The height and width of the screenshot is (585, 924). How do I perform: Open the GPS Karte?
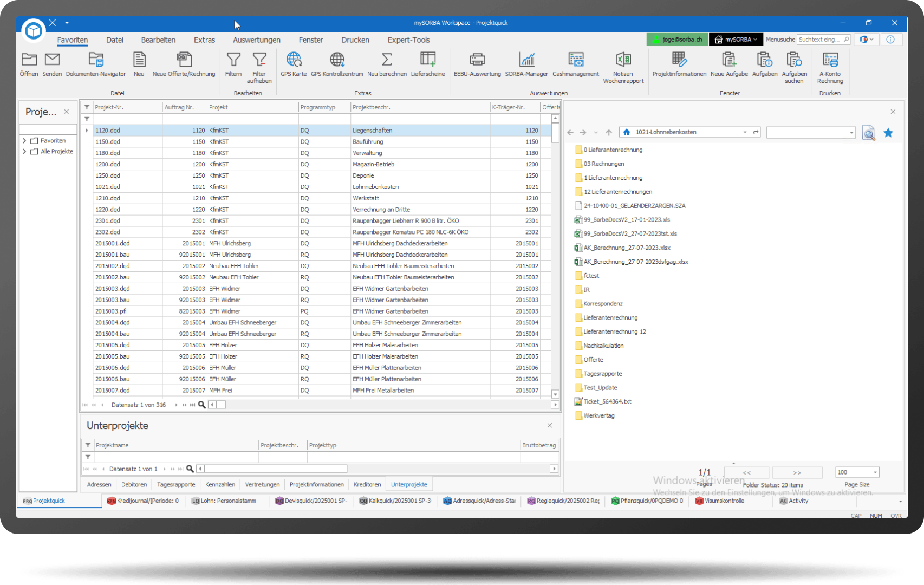click(x=294, y=60)
